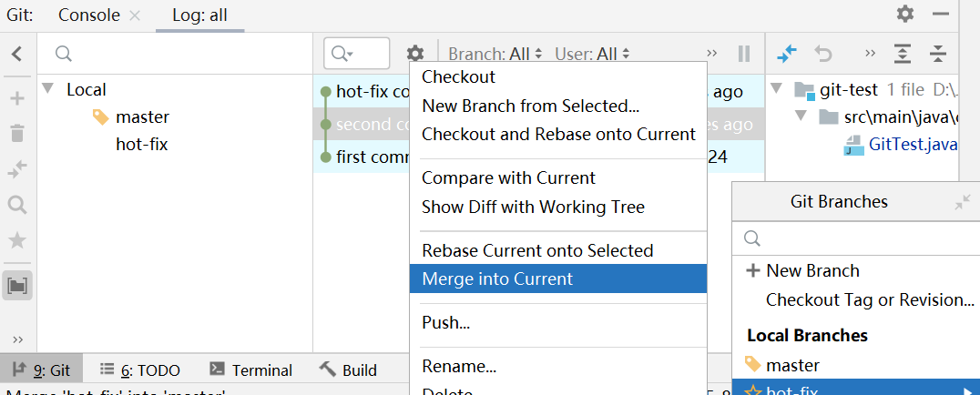Switch to the Log: all tab
The width and height of the screenshot is (980, 395).
pyautogui.click(x=200, y=15)
